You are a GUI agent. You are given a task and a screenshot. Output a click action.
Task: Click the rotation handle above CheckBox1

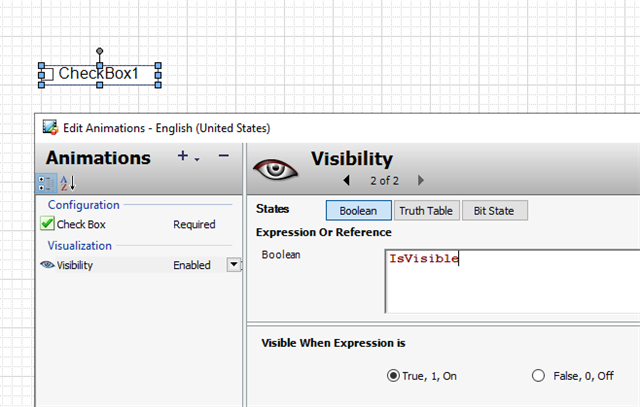(x=100, y=51)
